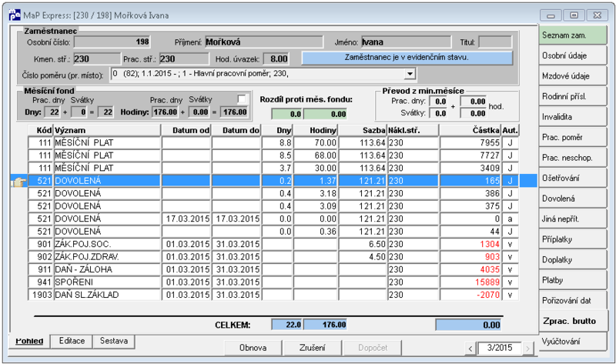This screenshot has width=616, height=364.
Task: Open Příplatky section
Action: [x=573, y=239]
